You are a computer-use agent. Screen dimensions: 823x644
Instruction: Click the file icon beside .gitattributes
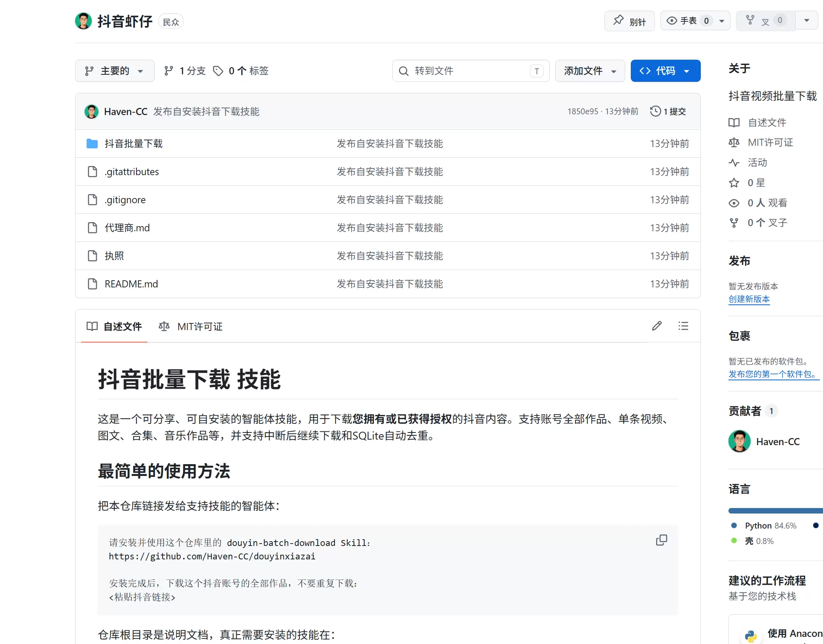(x=92, y=172)
